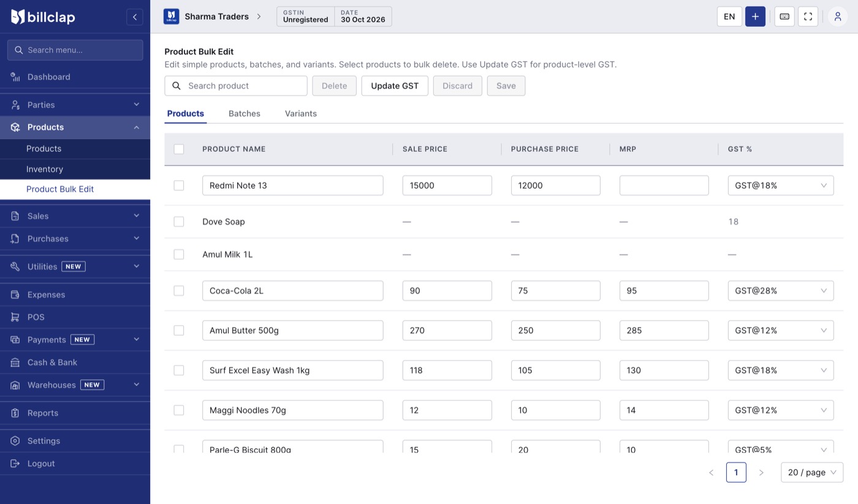
Task: Go to the previous page arrow
Action: tap(711, 473)
